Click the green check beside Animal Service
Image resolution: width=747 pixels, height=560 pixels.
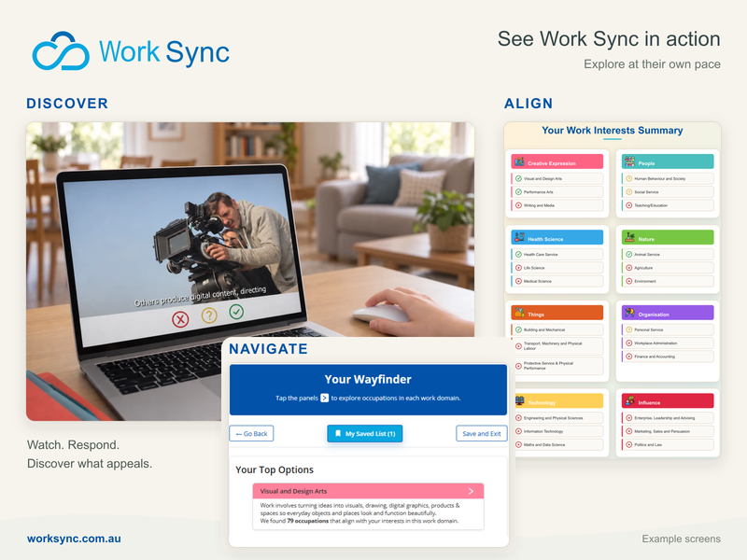click(628, 254)
